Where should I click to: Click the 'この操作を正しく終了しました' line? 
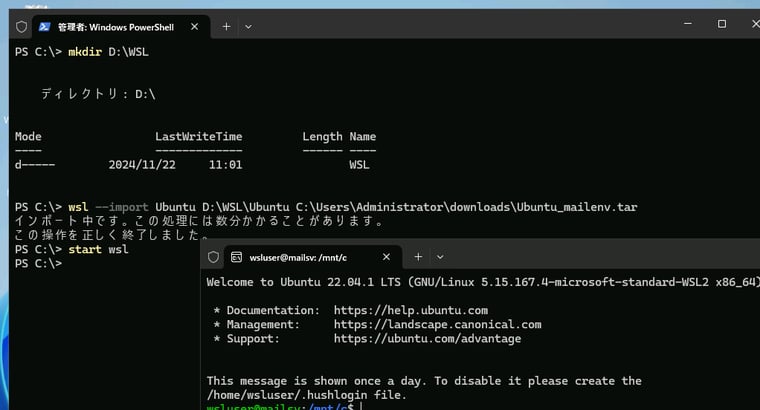(x=111, y=235)
